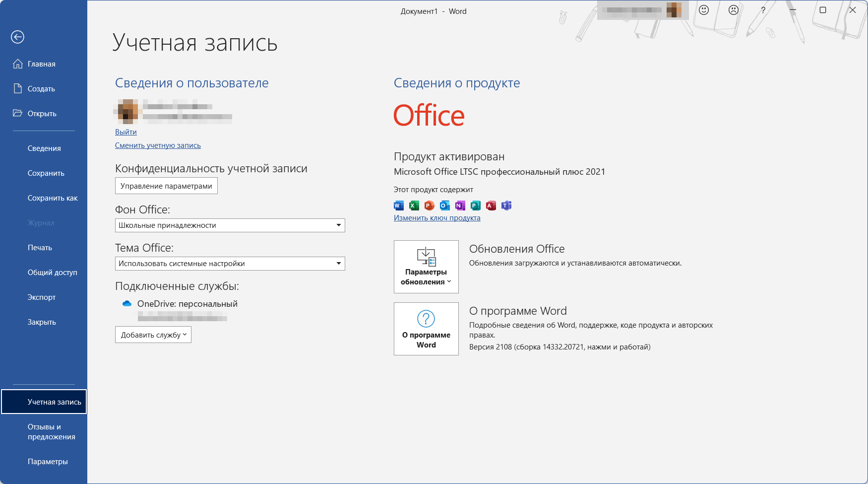Click the Открыть label in sidebar

(x=42, y=114)
